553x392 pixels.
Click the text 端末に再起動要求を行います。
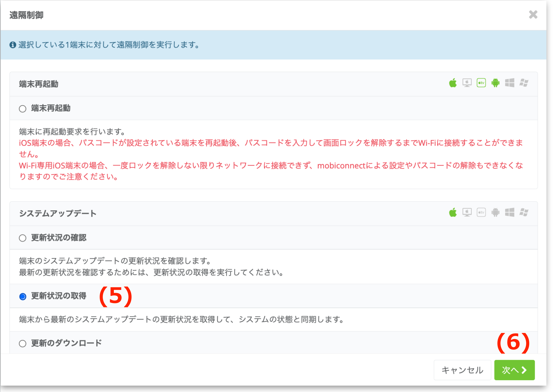point(72,132)
